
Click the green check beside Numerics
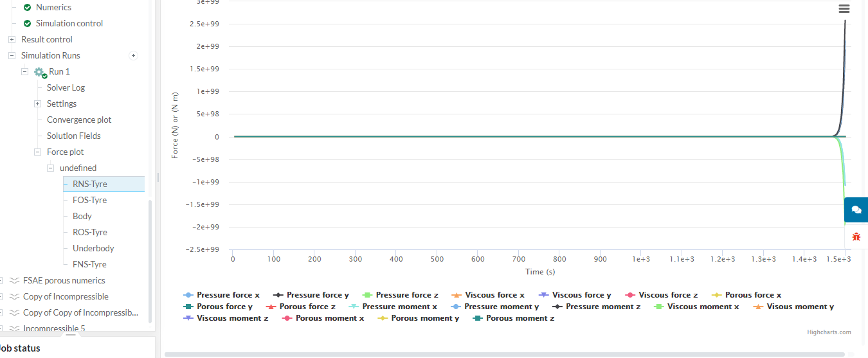(28, 8)
